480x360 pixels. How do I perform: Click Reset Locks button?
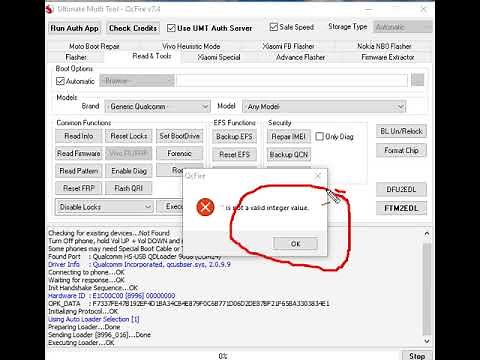[129, 136]
